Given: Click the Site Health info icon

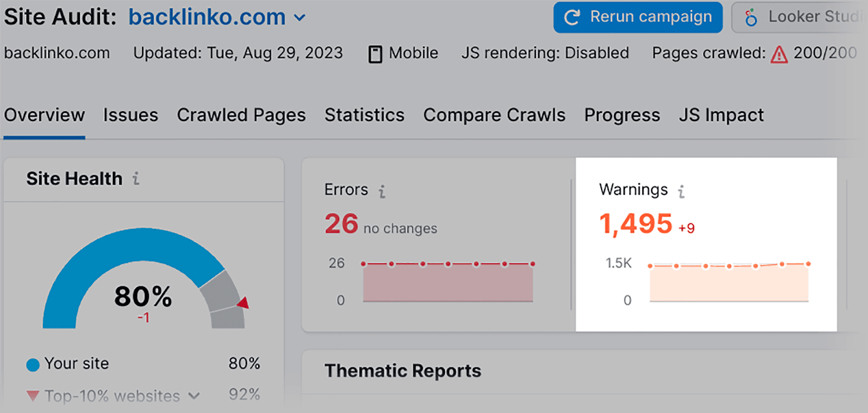Looking at the screenshot, I should pos(136,179).
